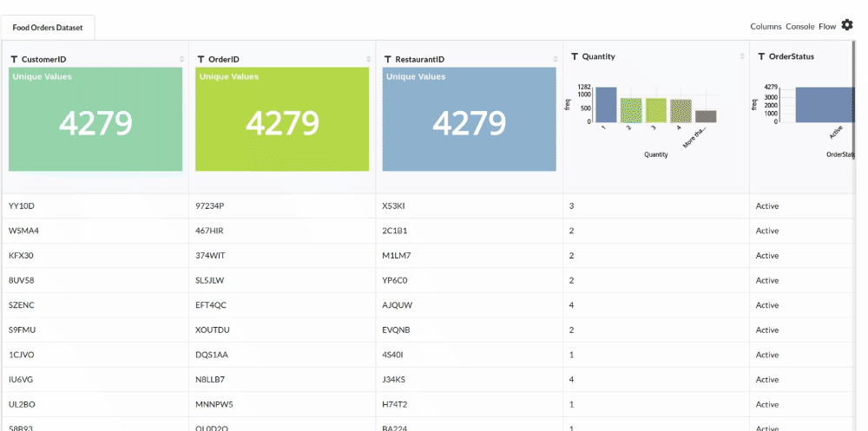Click the CustomerID column header

(43, 59)
